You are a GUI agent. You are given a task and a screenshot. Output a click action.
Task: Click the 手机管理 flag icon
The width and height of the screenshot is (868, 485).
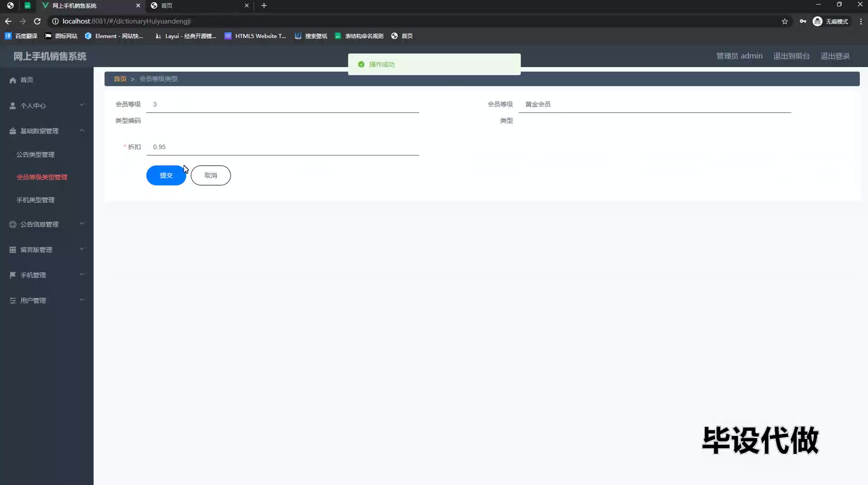pos(13,275)
